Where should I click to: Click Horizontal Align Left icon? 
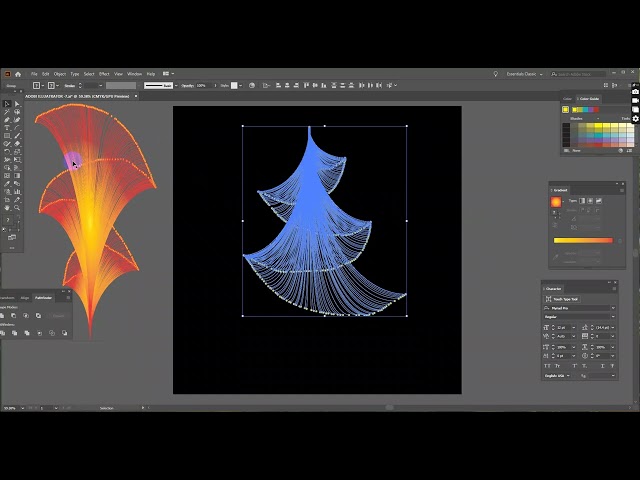tap(278, 85)
